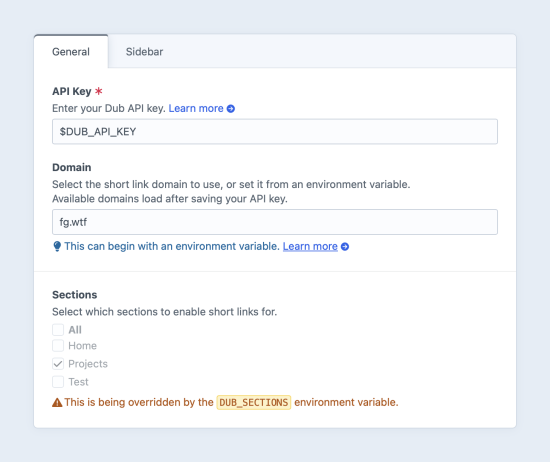Open the Sidebar tab
The height and width of the screenshot is (462, 550).
pos(144,52)
